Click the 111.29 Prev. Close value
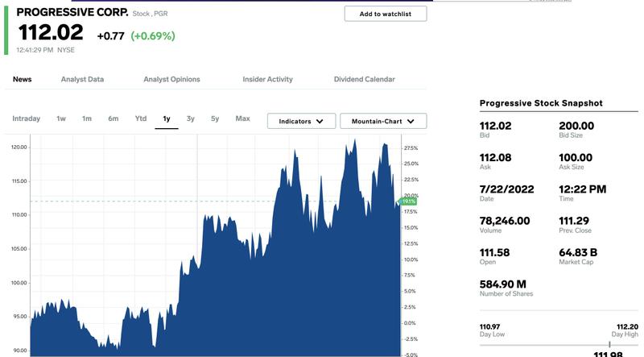This screenshot has width=644, height=357. click(x=574, y=221)
